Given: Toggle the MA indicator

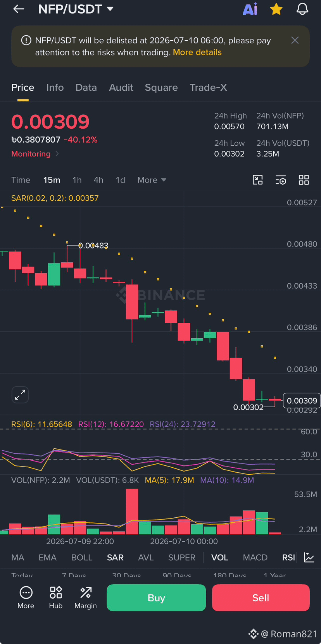Looking at the screenshot, I should click(x=18, y=558).
